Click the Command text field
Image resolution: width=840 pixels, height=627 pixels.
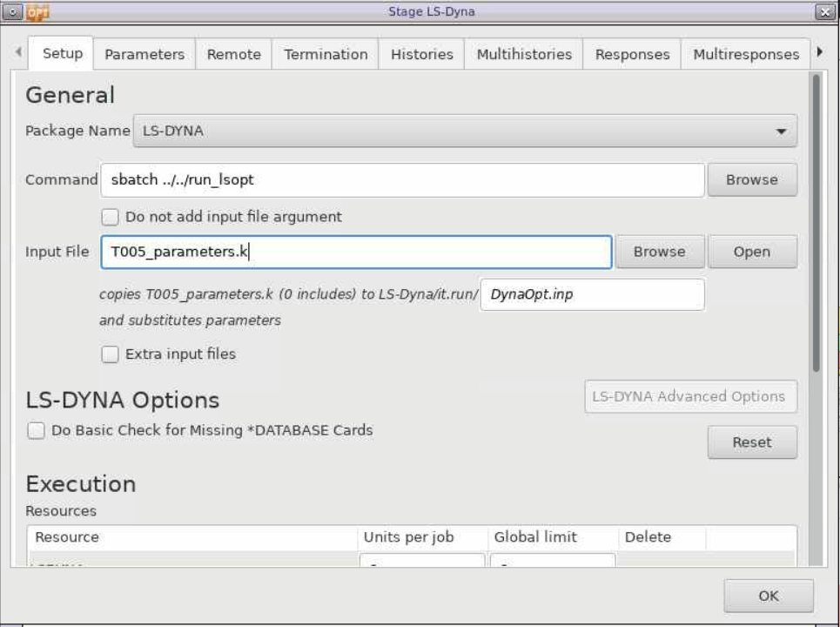402,180
